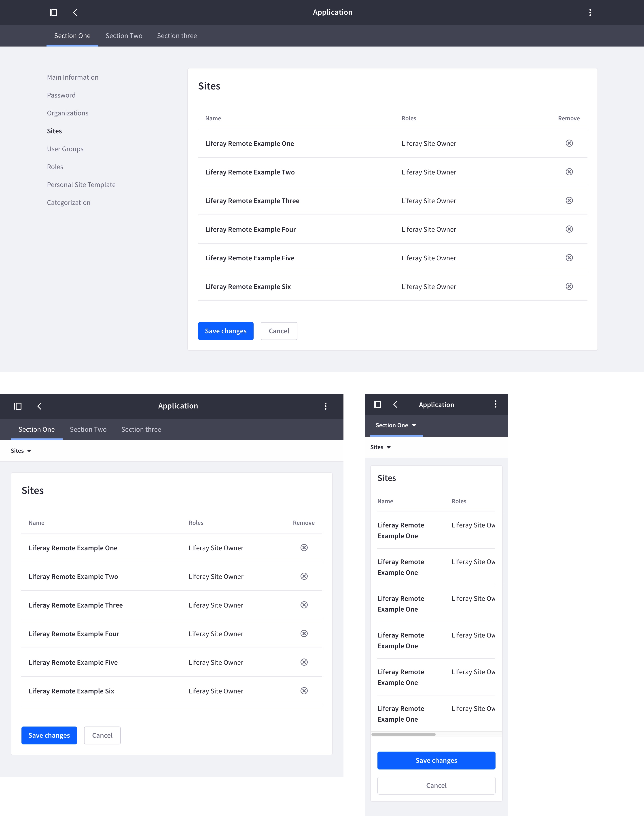Remove Liferay Remote Example One from Sites

click(569, 143)
